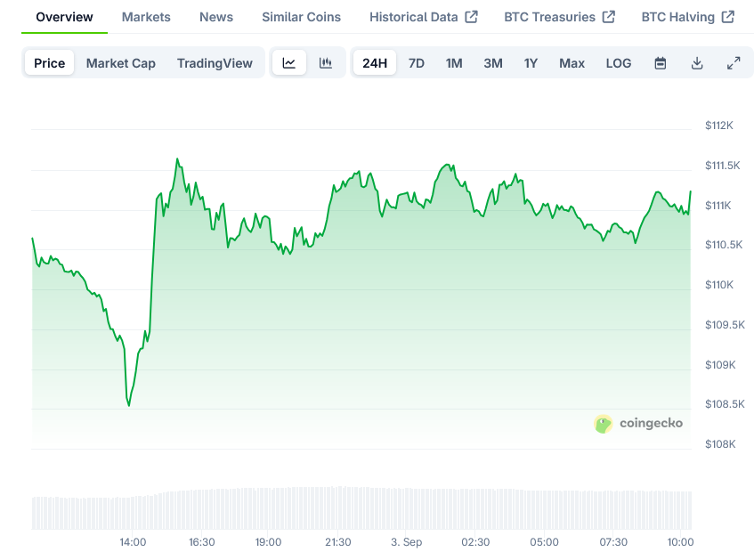This screenshot has height=560, width=754.
Task: Open the Overview tab
Action: point(64,17)
